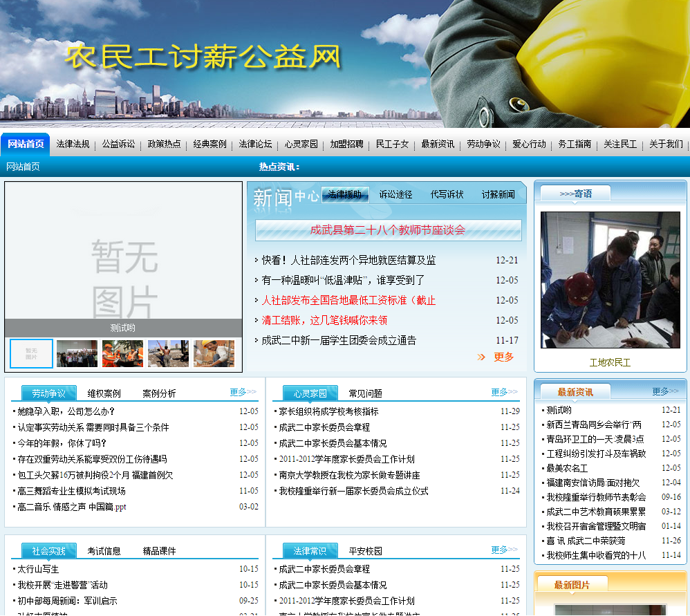Click the 网站首页 breadcrumb link
The image size is (690, 616).
[23, 167]
